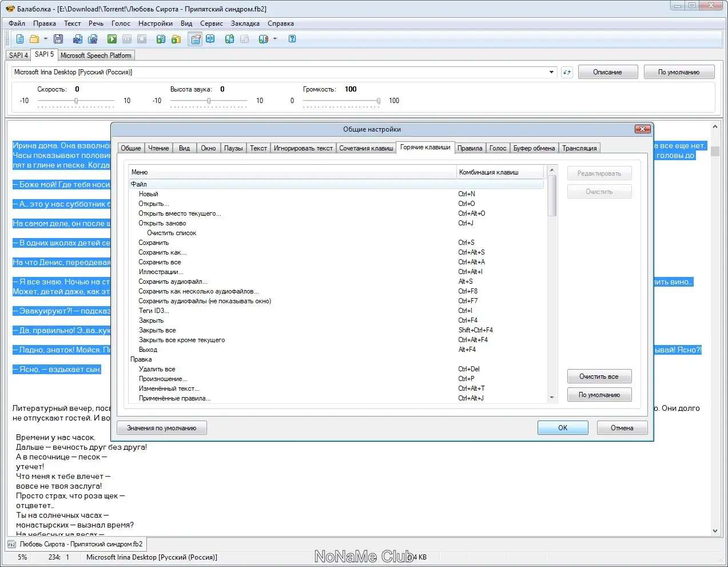Screen dimensions: 728x567
Task: Expand the Microsoft Irina Desktop voice dropdown
Action: click(x=551, y=73)
